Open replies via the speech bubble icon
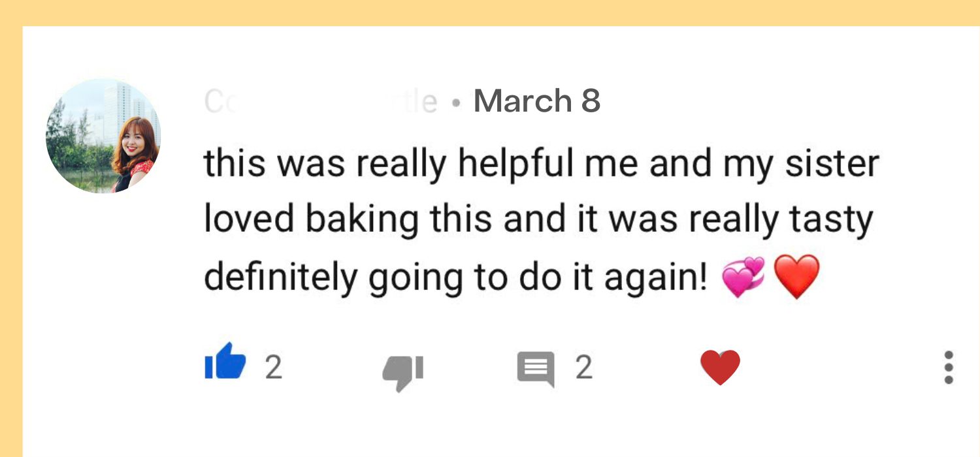 [536, 368]
